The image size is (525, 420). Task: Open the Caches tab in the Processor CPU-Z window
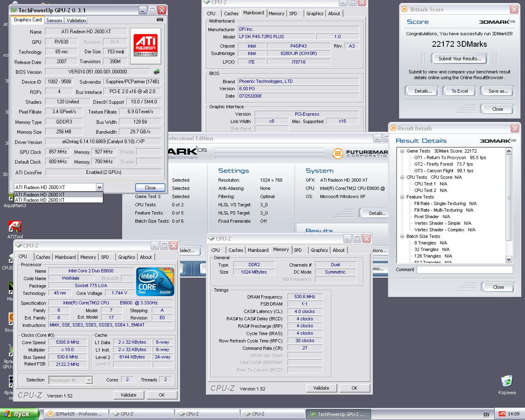coord(43,257)
